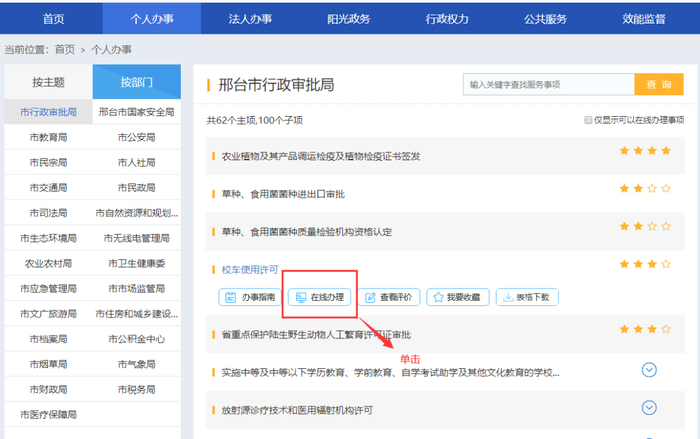Select 市医疗保障局 department
Viewport: 700px width, 439px height.
[48, 415]
